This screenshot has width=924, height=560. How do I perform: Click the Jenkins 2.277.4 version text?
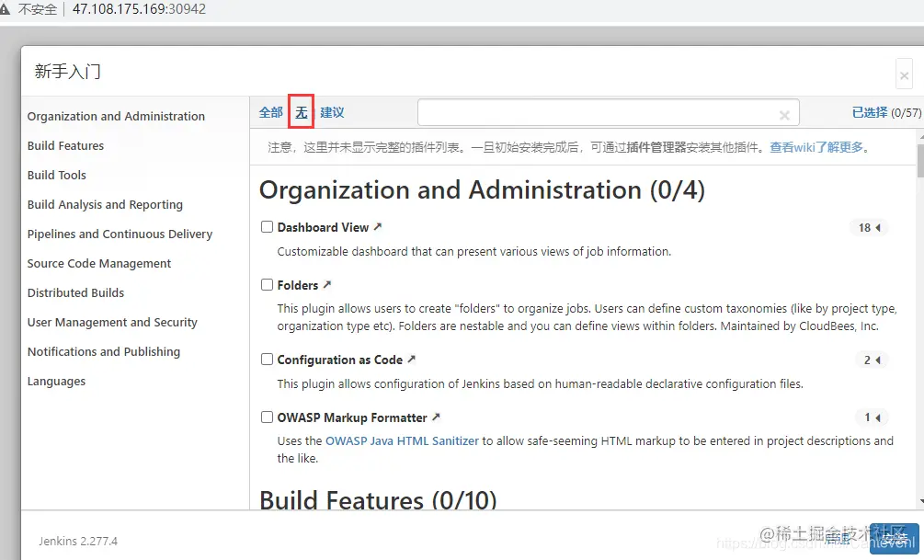click(78, 541)
